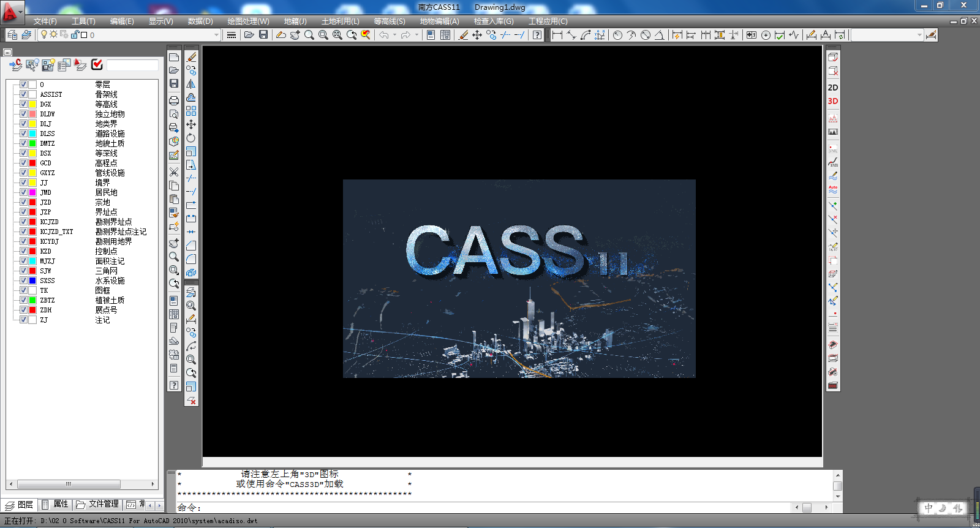Viewport: 980px width, 528px height.
Task: Select the 居民地 layer description text
Action: point(106,192)
